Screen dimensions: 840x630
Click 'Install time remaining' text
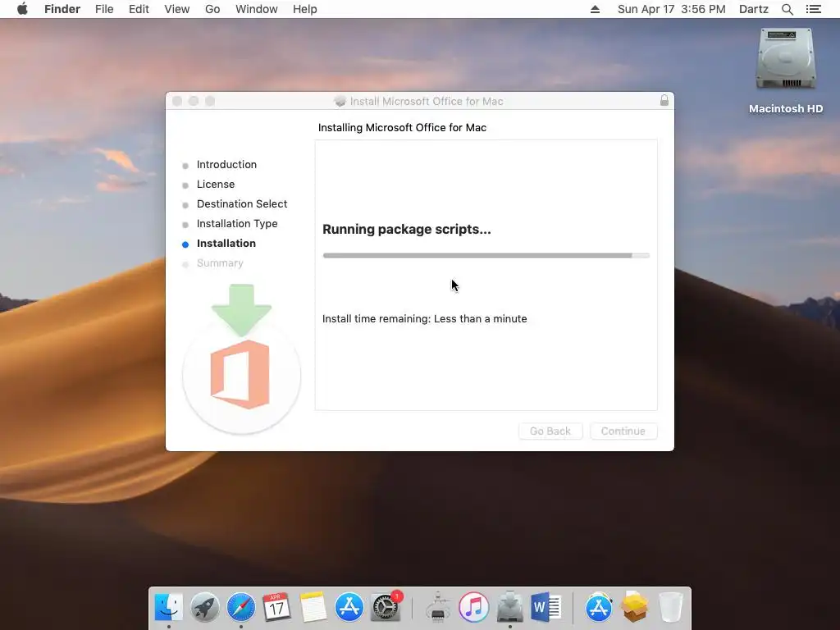coord(424,319)
